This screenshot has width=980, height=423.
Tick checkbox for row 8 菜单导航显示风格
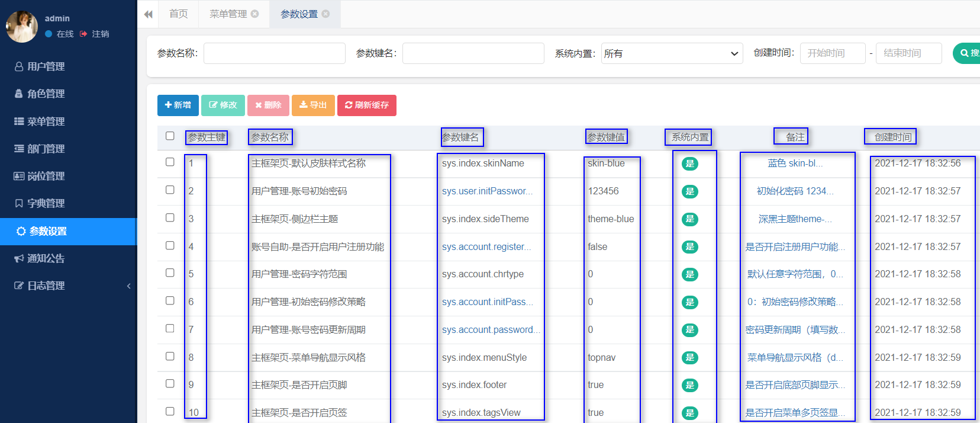coord(170,356)
